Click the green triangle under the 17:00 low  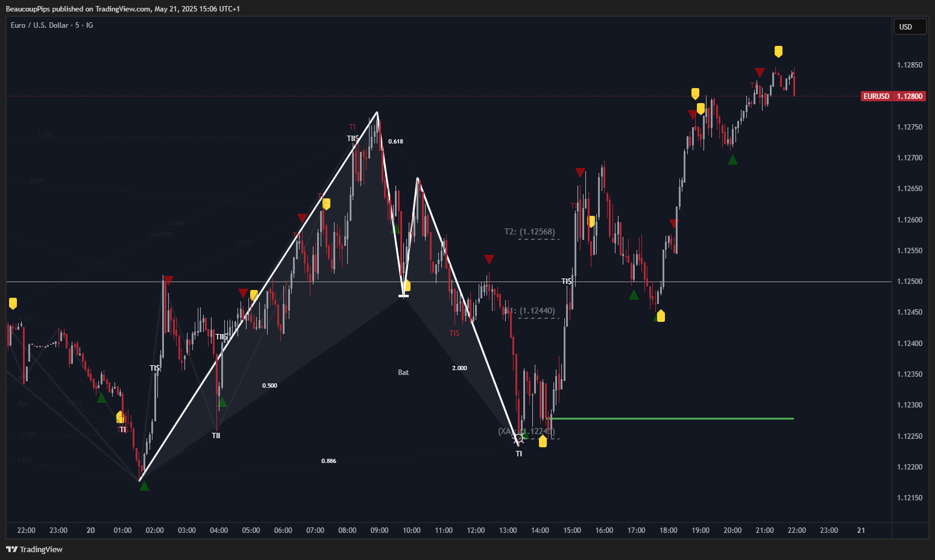coord(634,295)
